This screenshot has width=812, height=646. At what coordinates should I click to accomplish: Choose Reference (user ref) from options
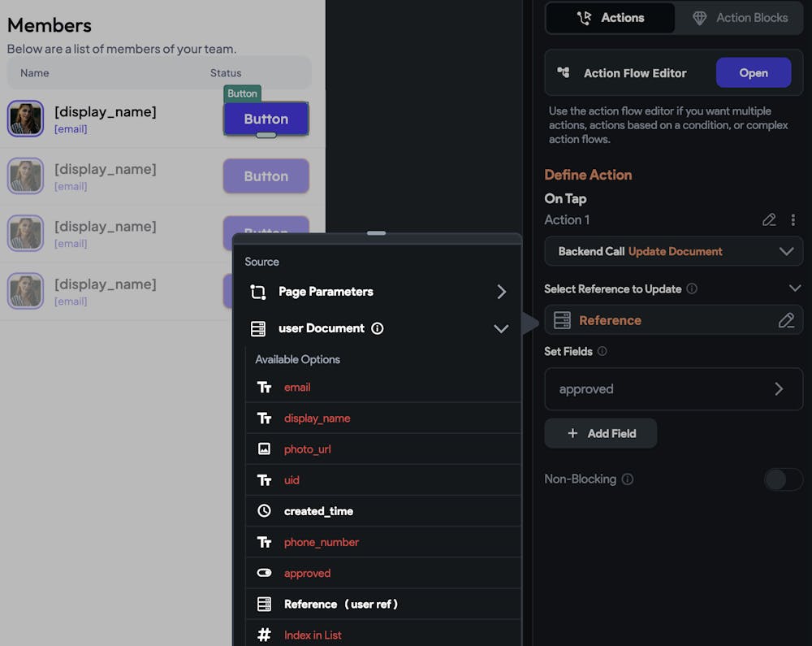[340, 604]
